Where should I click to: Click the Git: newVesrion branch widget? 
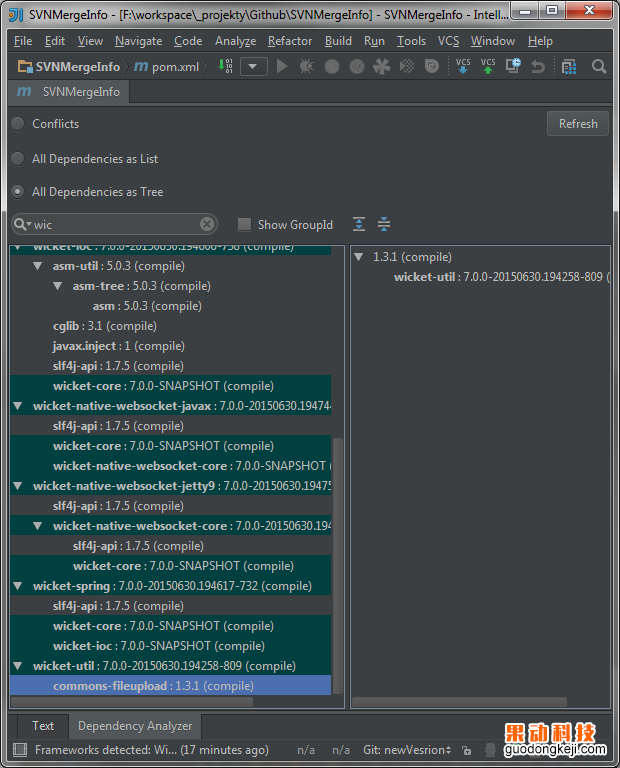pos(407,750)
